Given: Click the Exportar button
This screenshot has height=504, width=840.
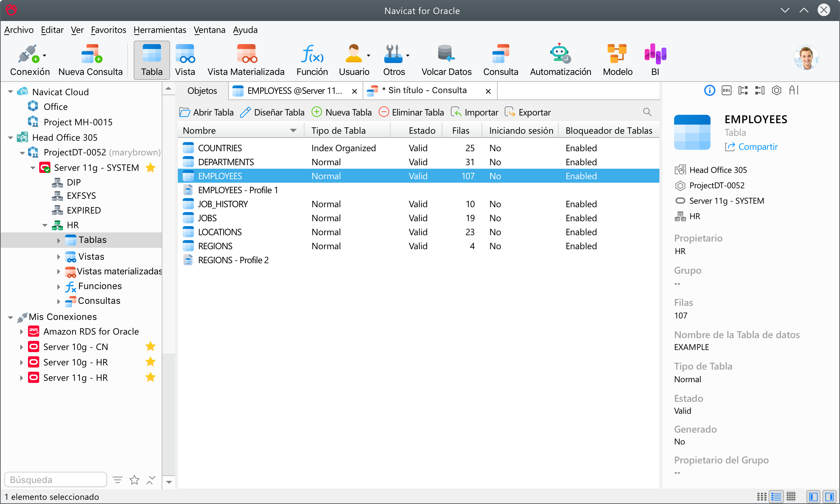Looking at the screenshot, I should [528, 112].
